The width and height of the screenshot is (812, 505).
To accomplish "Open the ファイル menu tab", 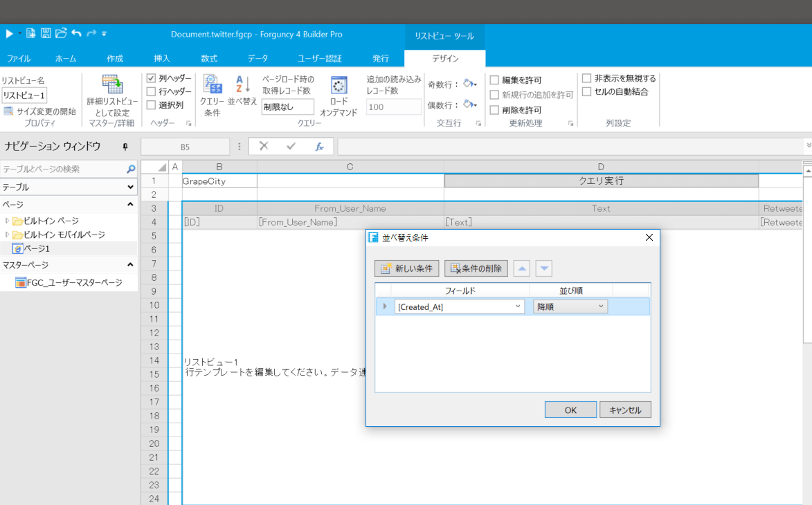I will coord(19,59).
